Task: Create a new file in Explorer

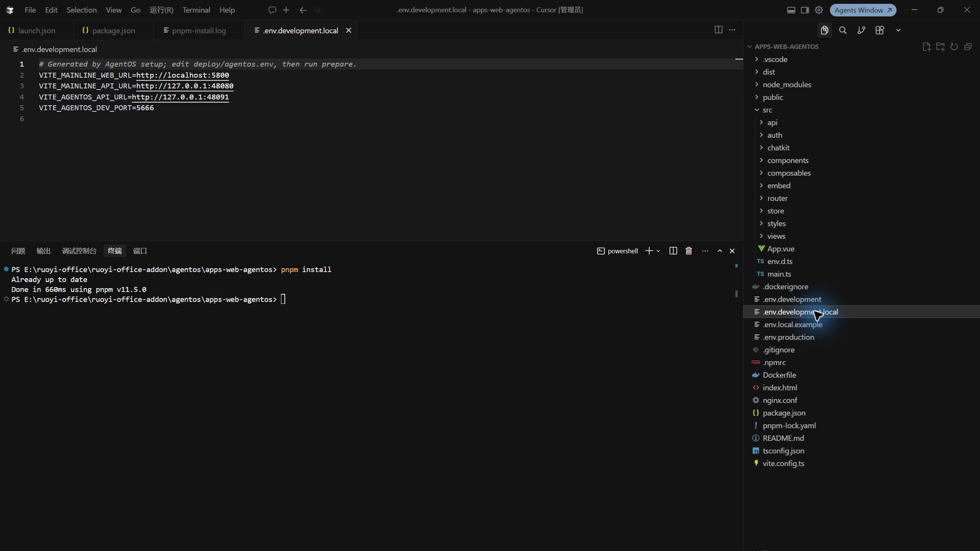Action: pos(926,47)
